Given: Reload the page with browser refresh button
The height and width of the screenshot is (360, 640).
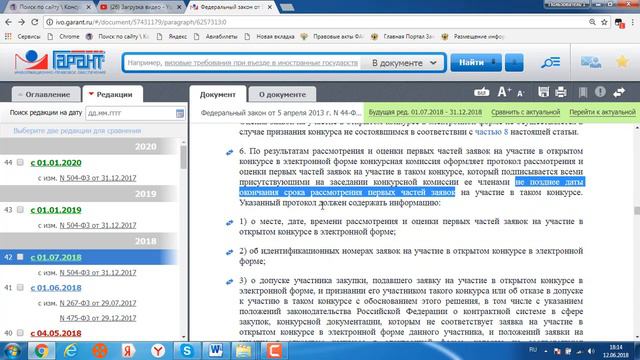Looking at the screenshot, I should coord(35,22).
